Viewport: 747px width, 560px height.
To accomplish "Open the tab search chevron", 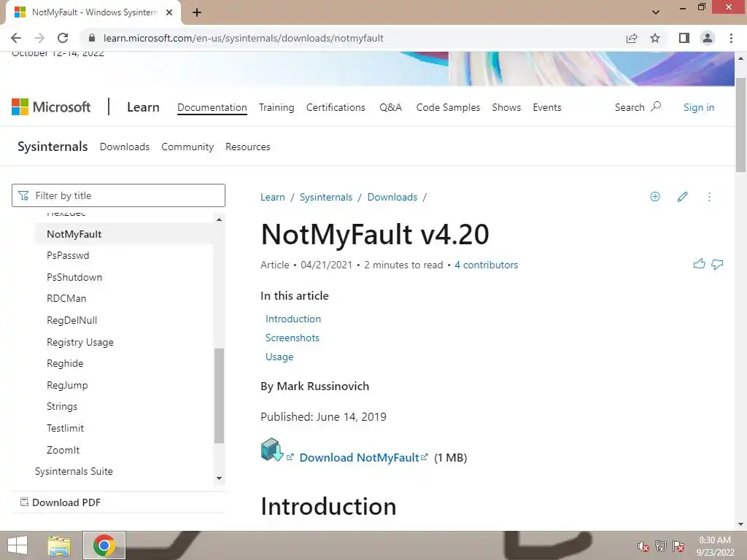I will [656, 12].
